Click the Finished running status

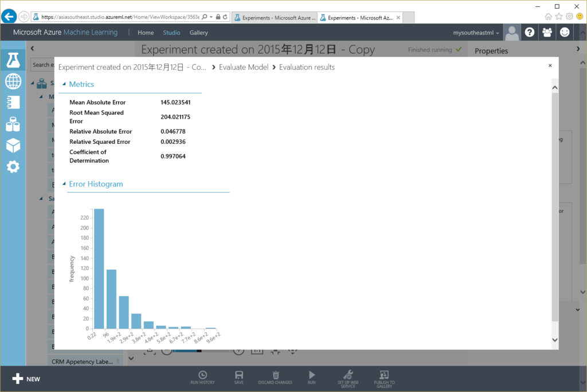(435, 49)
